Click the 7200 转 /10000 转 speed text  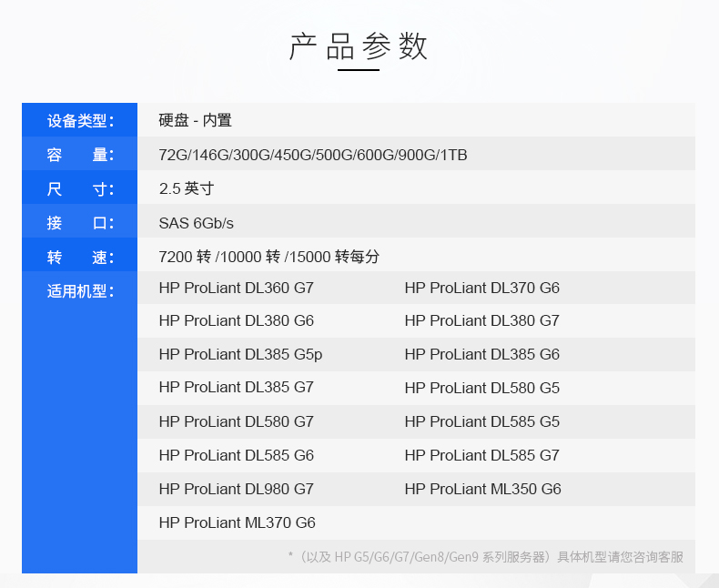click(x=269, y=257)
